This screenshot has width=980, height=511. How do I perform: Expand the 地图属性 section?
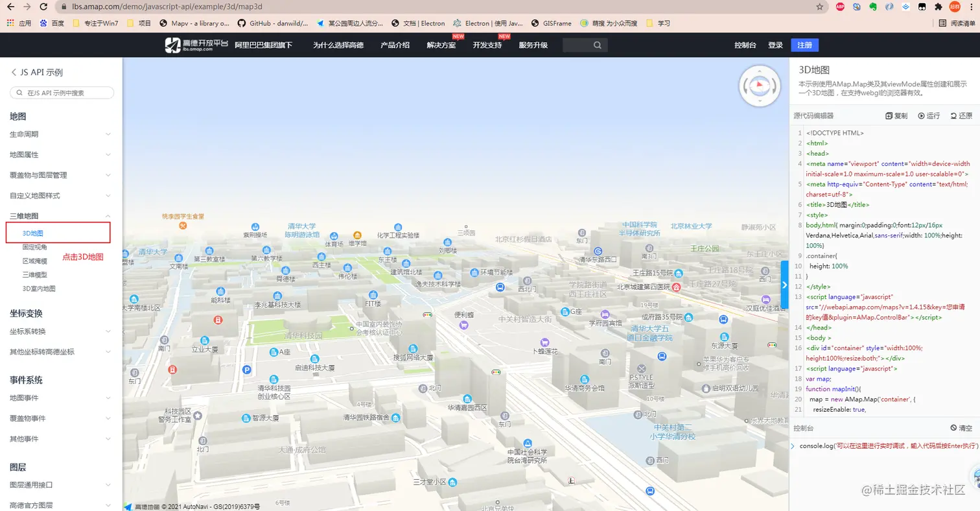click(x=108, y=155)
